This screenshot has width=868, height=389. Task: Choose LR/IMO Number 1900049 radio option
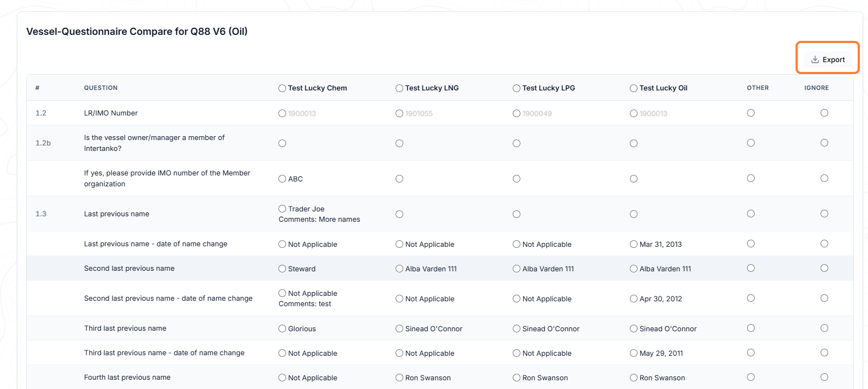[517, 113]
